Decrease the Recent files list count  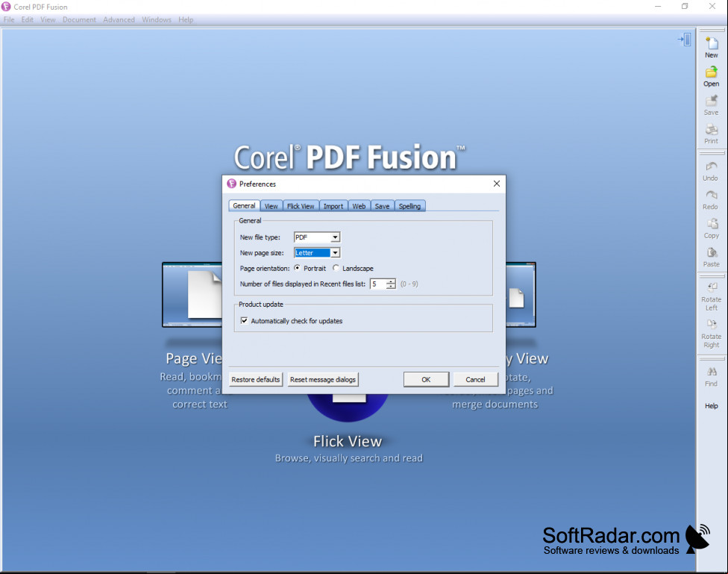[391, 287]
